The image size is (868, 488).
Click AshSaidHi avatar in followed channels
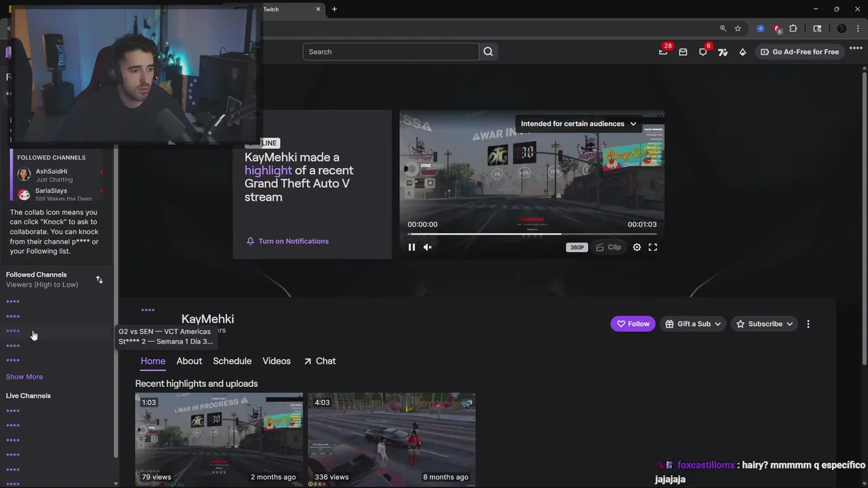[24, 175]
